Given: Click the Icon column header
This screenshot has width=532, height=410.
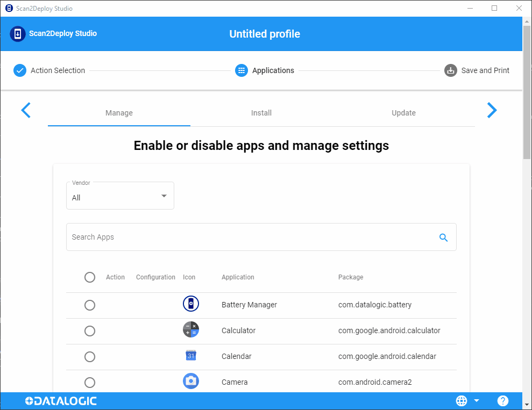Looking at the screenshot, I should click(x=189, y=277).
